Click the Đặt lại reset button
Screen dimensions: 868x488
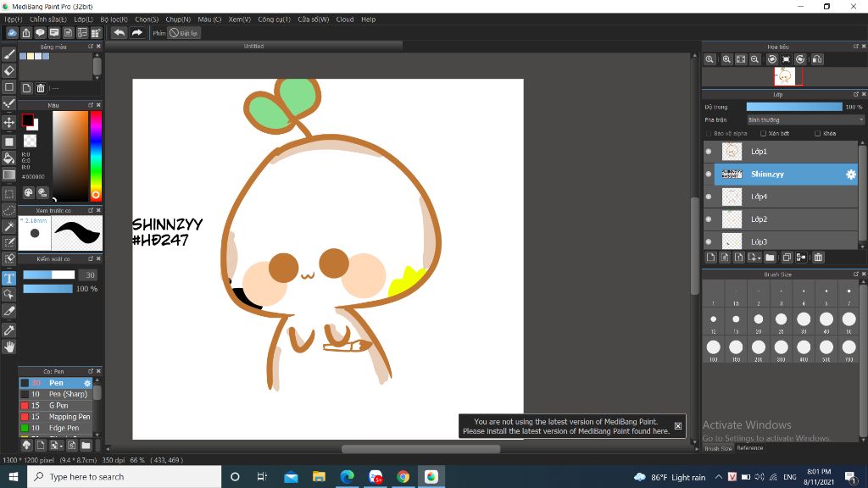coord(184,33)
